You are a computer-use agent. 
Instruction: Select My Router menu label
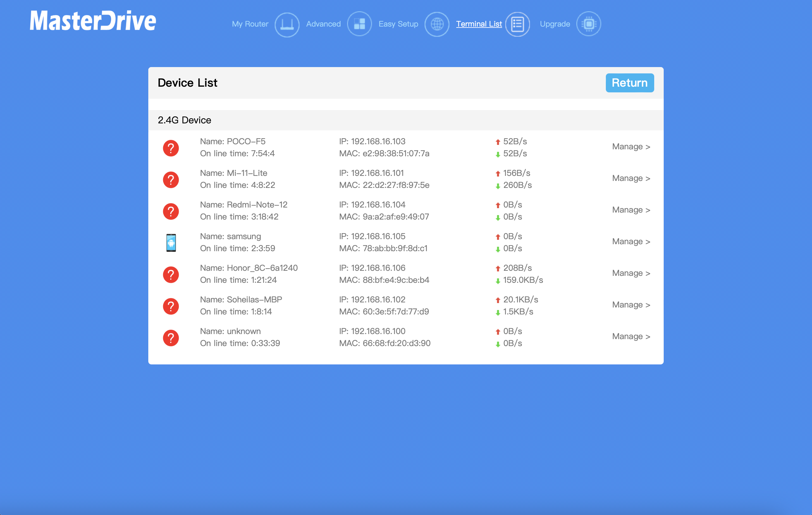(250, 24)
